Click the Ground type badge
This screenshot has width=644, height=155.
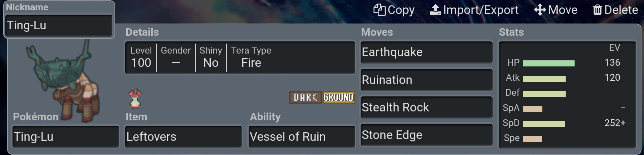(x=338, y=97)
